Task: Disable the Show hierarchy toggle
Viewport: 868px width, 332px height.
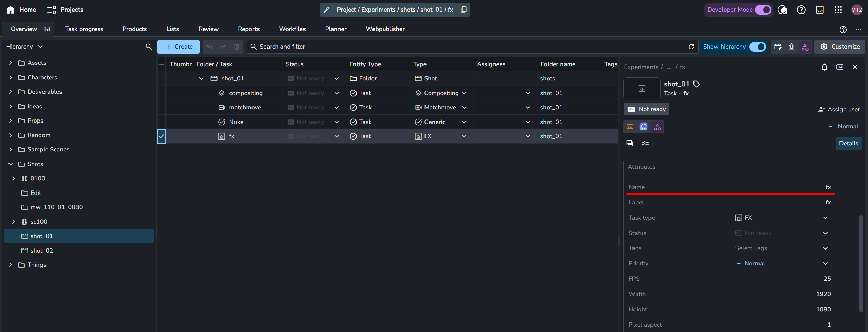Action: 757,47
